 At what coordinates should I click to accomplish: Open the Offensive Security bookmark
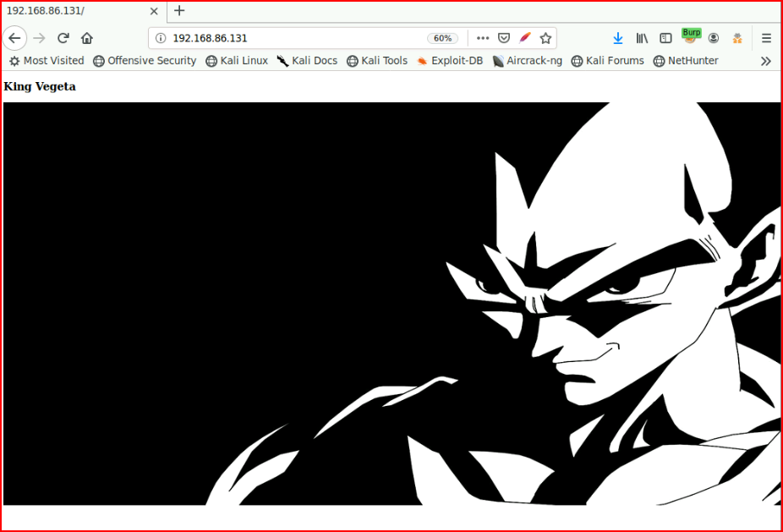coord(145,61)
